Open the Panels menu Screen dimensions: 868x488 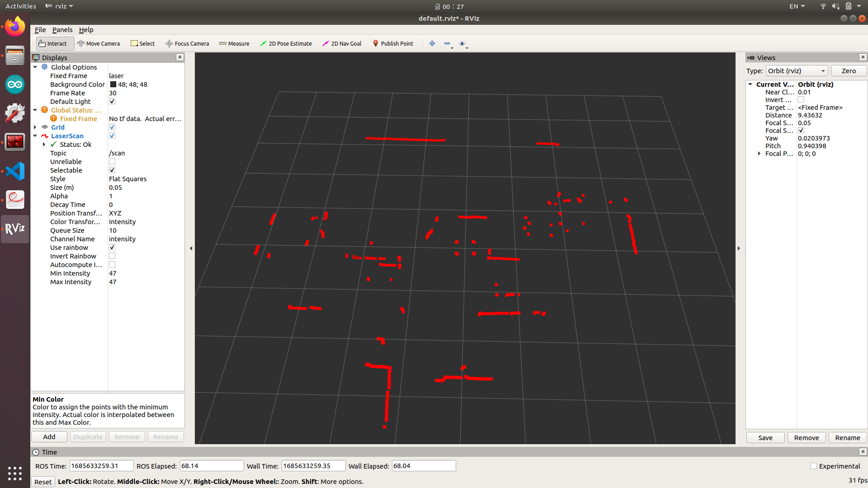pyautogui.click(x=62, y=30)
